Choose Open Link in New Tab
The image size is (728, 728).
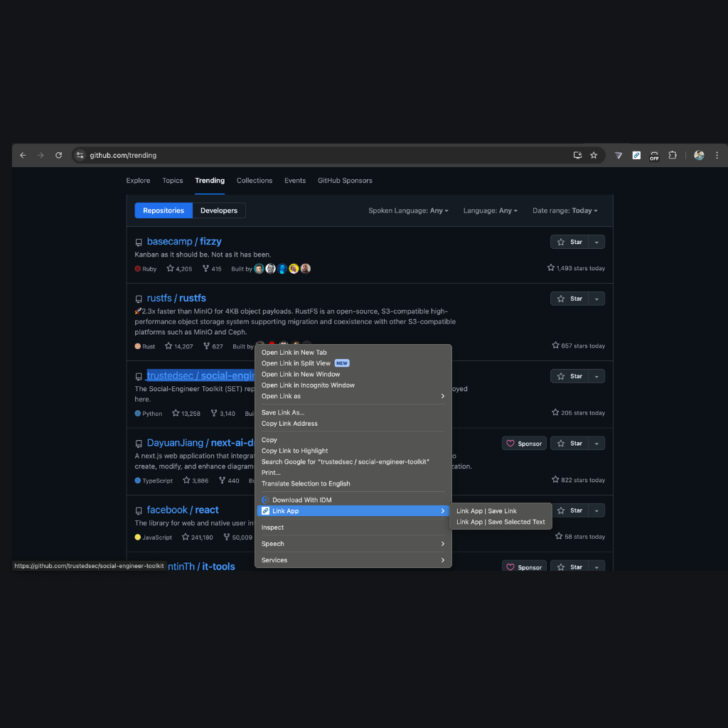tap(294, 353)
